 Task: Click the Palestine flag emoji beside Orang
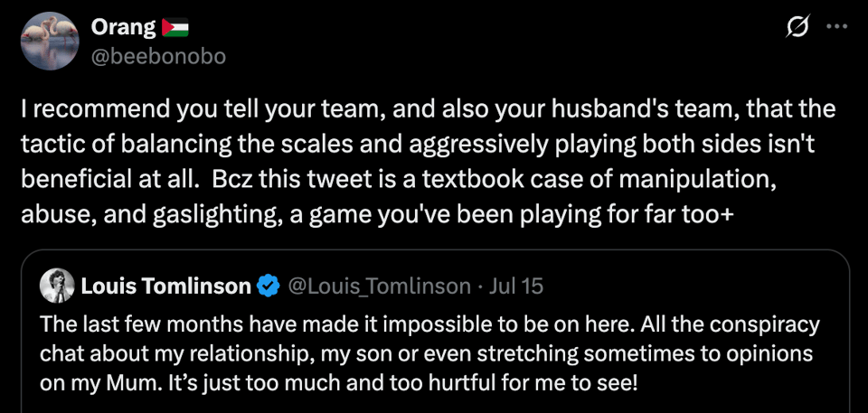175,28
